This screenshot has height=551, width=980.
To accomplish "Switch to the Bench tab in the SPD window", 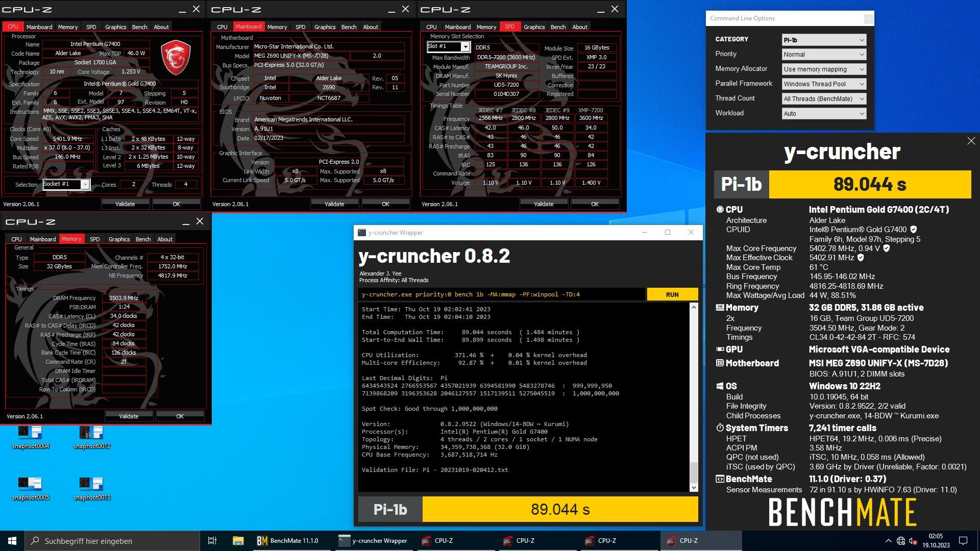I will (557, 27).
